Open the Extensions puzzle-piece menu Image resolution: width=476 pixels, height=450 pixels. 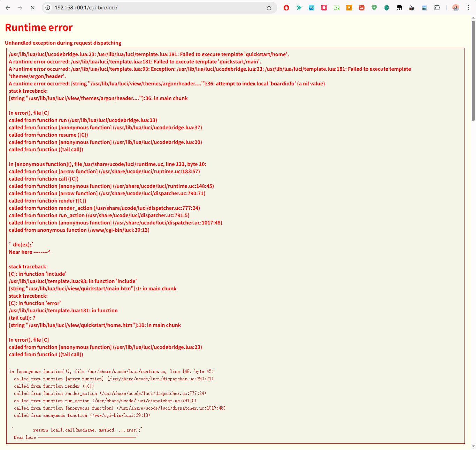437,8
